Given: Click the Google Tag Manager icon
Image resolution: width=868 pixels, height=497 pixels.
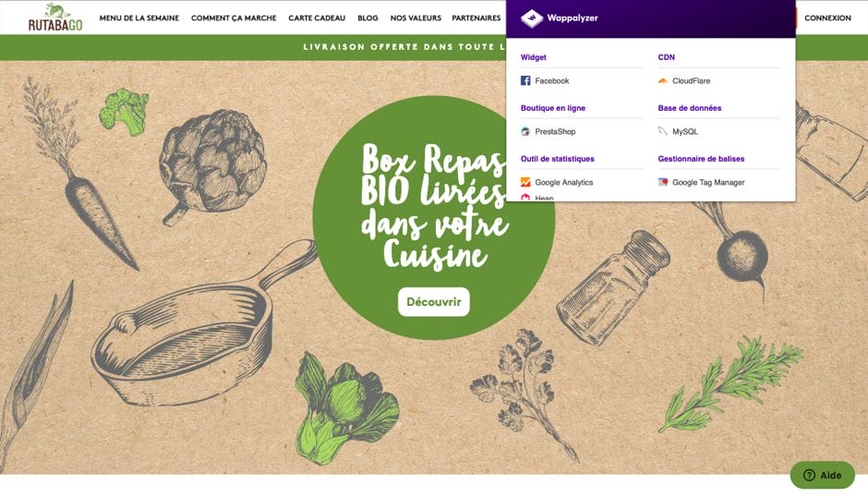Looking at the screenshot, I should pos(663,182).
